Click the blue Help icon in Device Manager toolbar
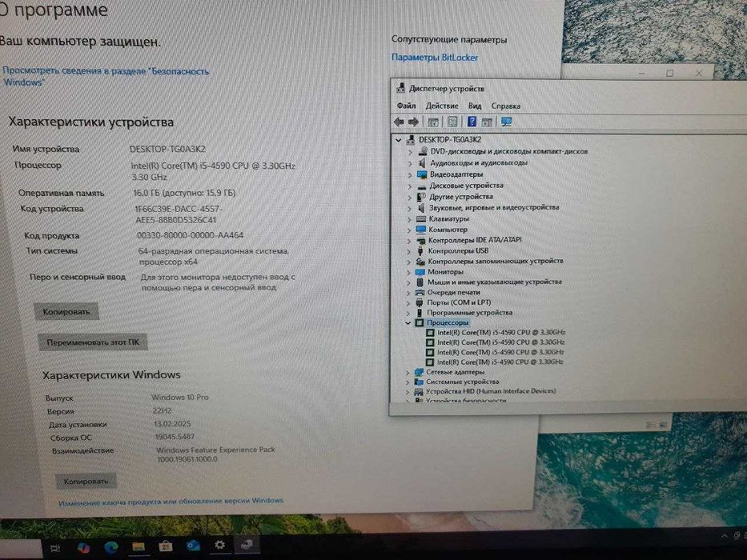 pyautogui.click(x=472, y=122)
